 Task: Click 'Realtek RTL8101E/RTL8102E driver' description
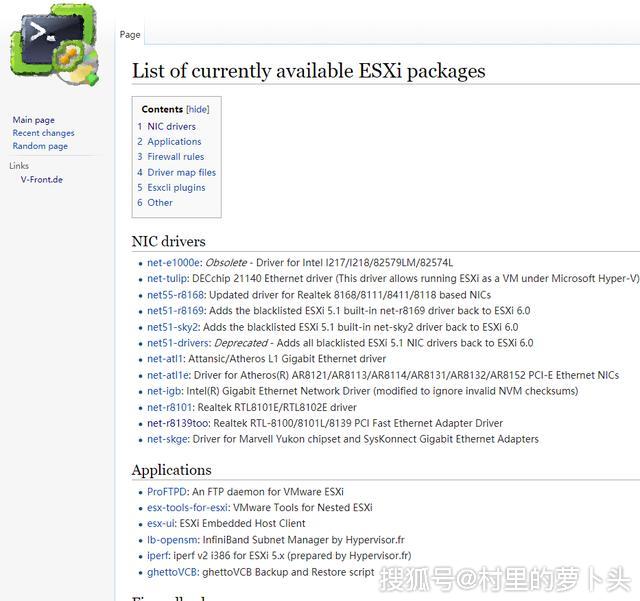(277, 408)
